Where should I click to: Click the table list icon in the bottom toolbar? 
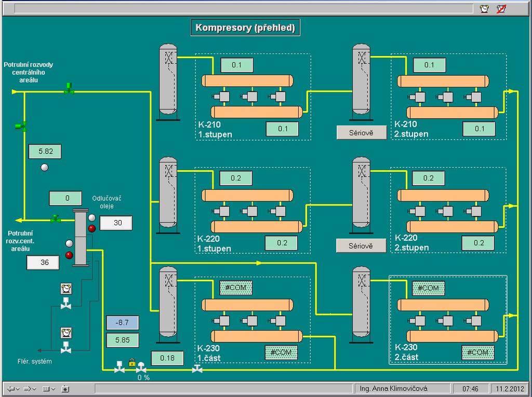click(x=46, y=389)
